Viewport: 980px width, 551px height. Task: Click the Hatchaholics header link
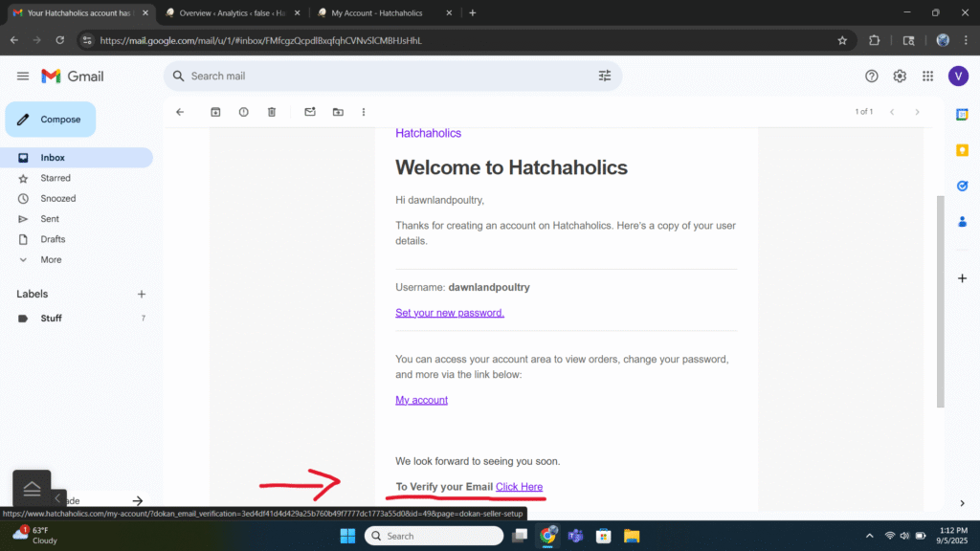coord(428,133)
